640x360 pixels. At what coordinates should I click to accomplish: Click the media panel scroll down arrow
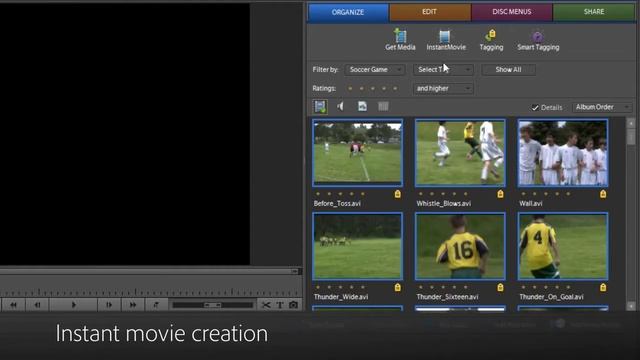pos(631,306)
